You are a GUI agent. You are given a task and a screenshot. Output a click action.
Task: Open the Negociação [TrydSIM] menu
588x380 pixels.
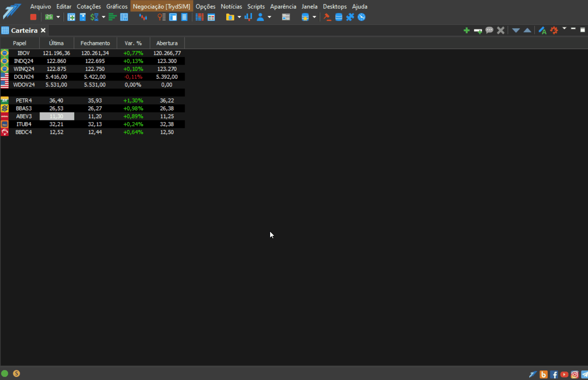(x=162, y=6)
